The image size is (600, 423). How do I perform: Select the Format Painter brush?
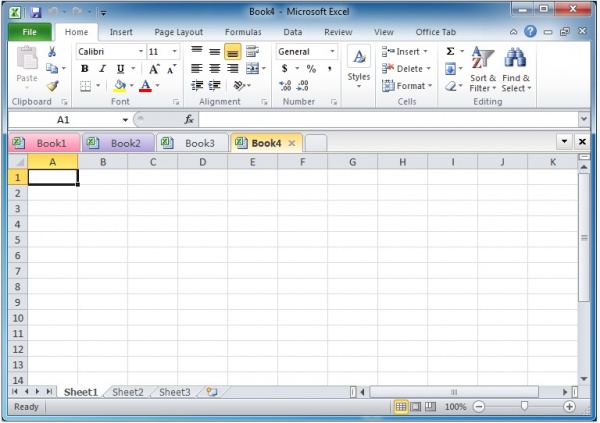pyautogui.click(x=52, y=86)
